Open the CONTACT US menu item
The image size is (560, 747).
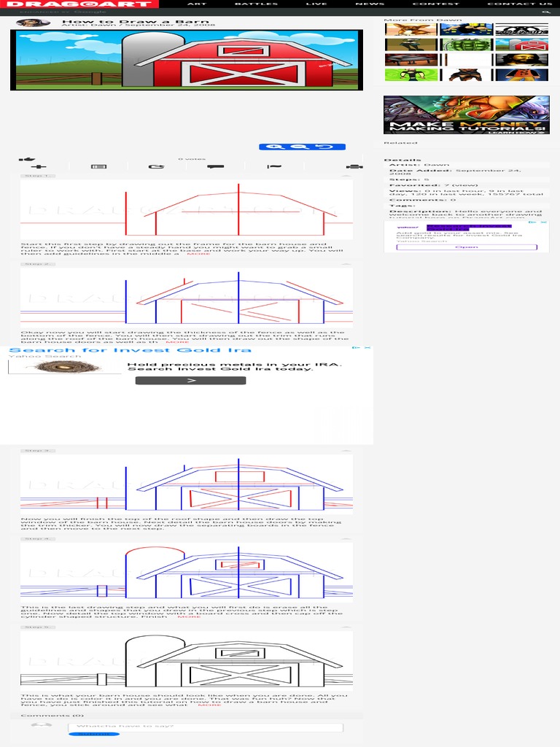tap(519, 4)
